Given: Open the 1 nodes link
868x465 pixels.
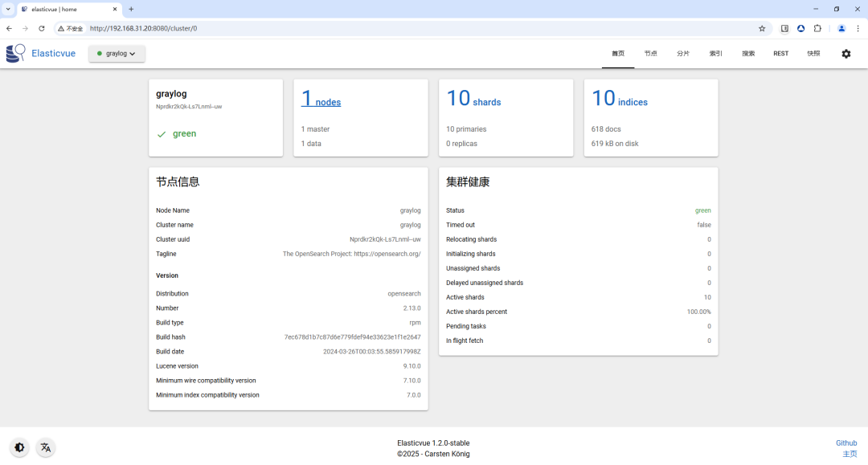Looking at the screenshot, I should coord(321,99).
